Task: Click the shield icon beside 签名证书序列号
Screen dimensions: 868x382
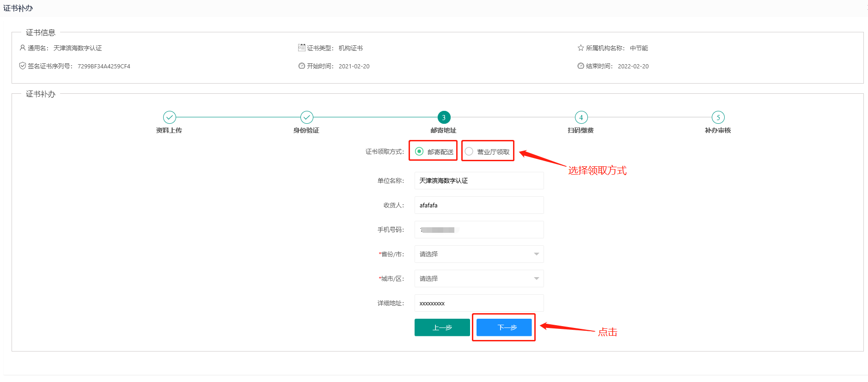Action: coord(22,66)
